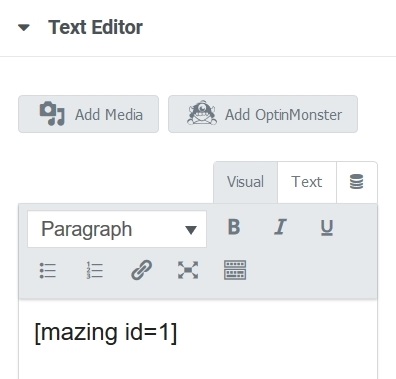
Task: Click the Add OptinMonster button
Action: [263, 114]
